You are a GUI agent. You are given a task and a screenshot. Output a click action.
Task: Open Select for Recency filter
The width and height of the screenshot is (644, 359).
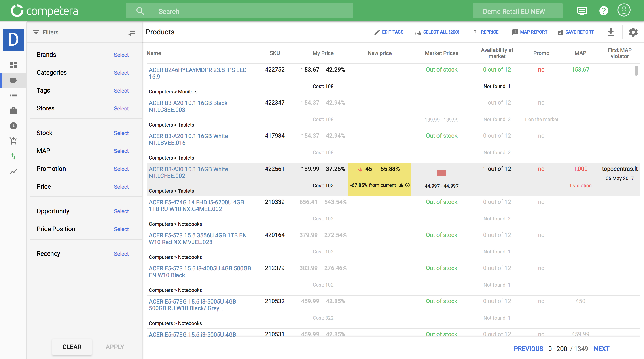coord(121,254)
